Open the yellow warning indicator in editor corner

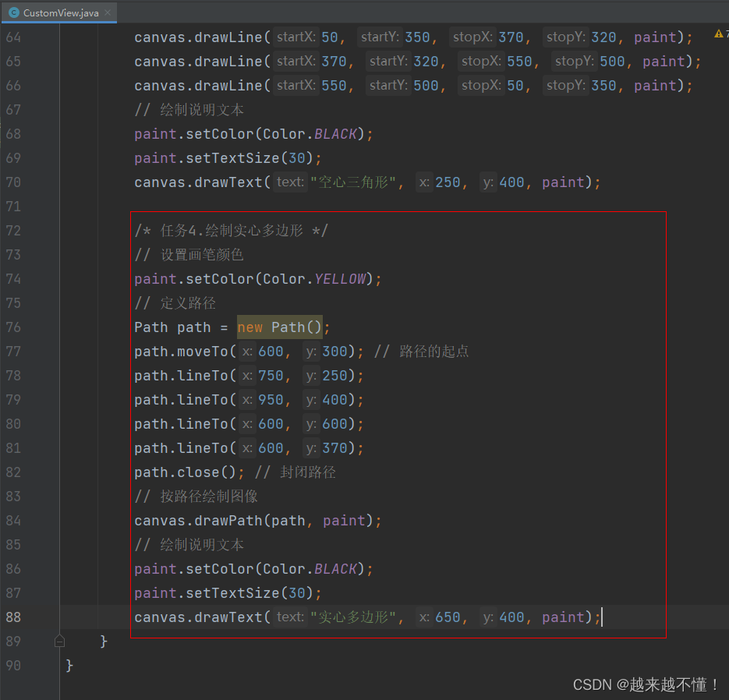click(718, 34)
